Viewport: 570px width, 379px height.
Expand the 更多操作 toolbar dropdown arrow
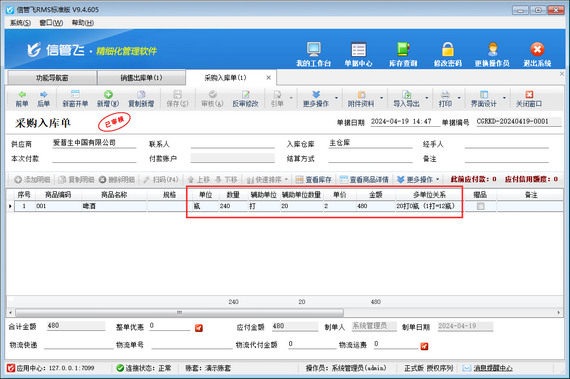(336, 98)
